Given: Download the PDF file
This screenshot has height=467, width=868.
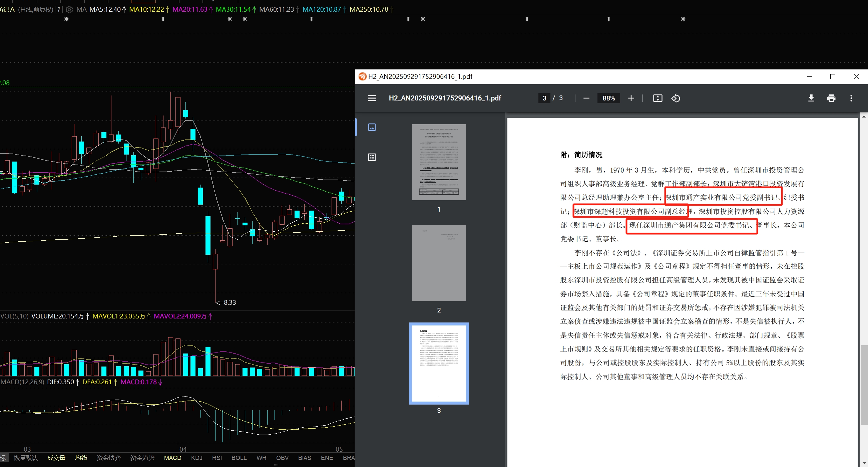Looking at the screenshot, I should (811, 98).
